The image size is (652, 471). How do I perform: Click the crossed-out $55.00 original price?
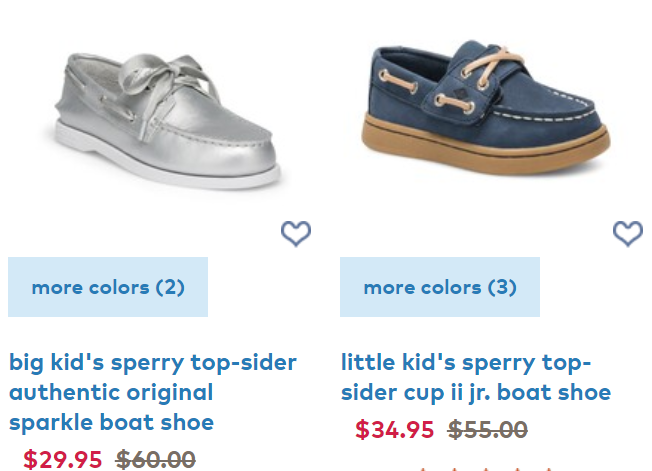tap(487, 429)
